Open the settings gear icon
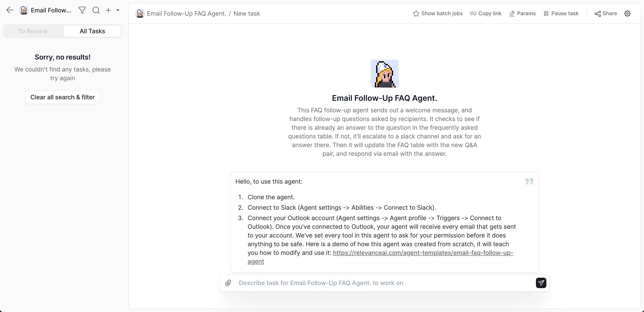Image resolution: width=644 pixels, height=312 pixels. pos(627,13)
